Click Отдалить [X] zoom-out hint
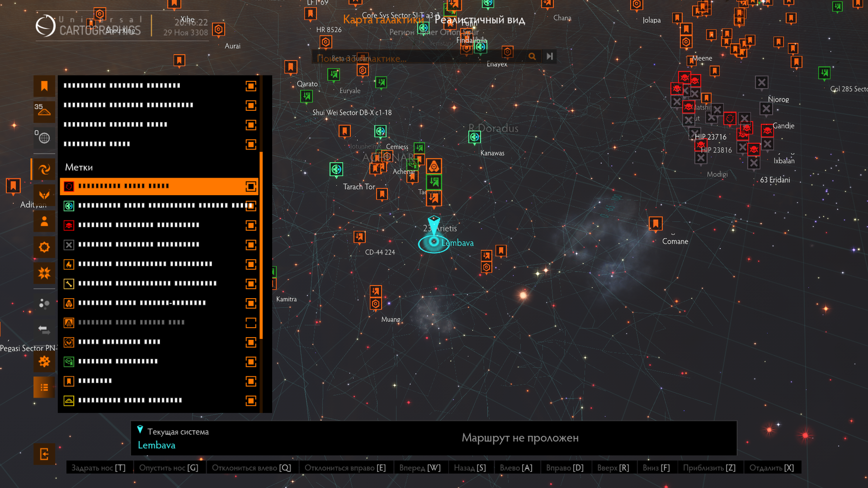Screen dimensions: 868x488 pos(772,468)
